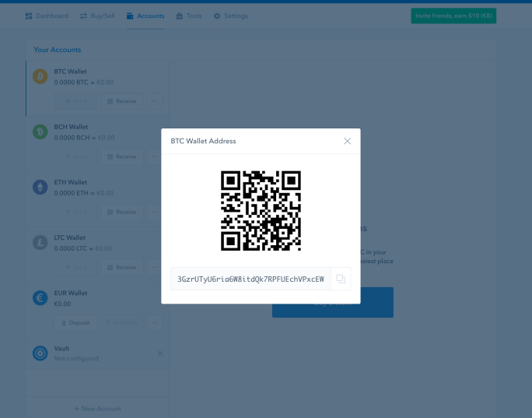Click the Settings gear icon

click(x=217, y=16)
